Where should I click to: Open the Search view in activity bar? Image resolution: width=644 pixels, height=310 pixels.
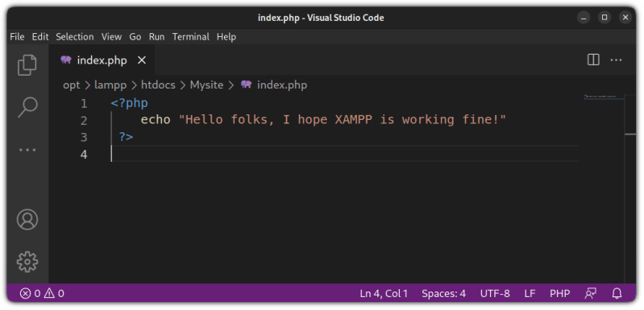27,107
